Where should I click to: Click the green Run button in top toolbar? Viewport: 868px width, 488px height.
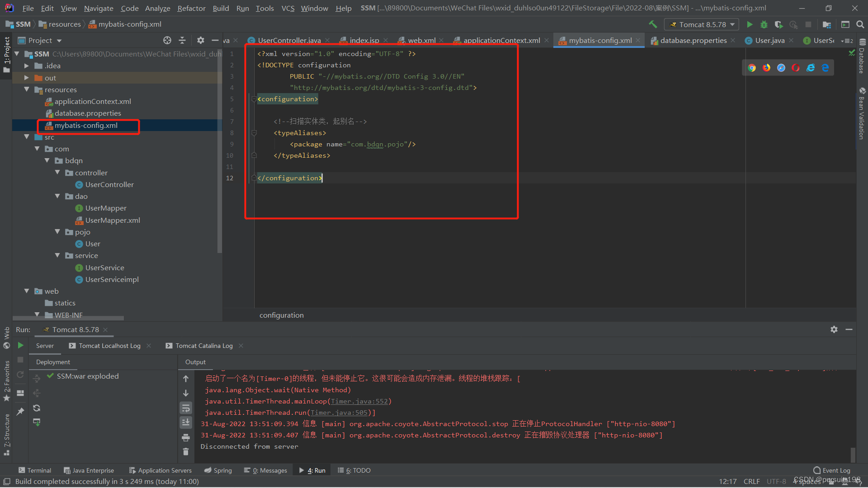tap(750, 24)
